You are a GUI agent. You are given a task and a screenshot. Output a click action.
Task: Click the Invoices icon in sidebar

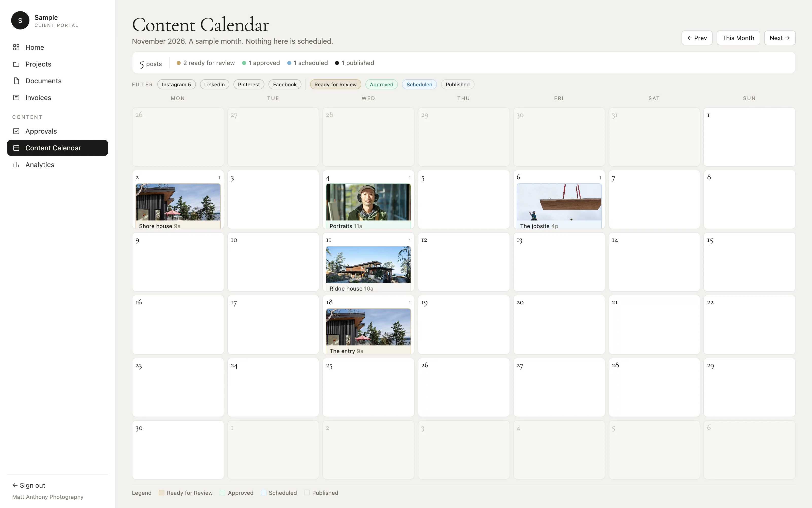tap(16, 98)
